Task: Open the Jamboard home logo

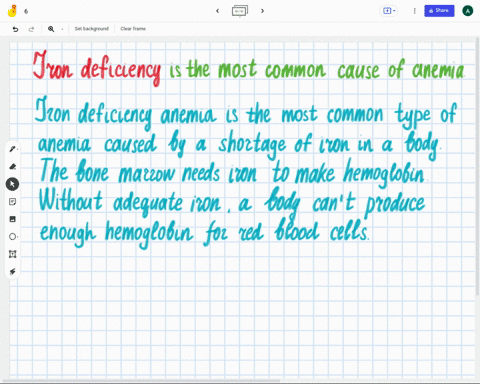Action: pyautogui.click(x=12, y=11)
